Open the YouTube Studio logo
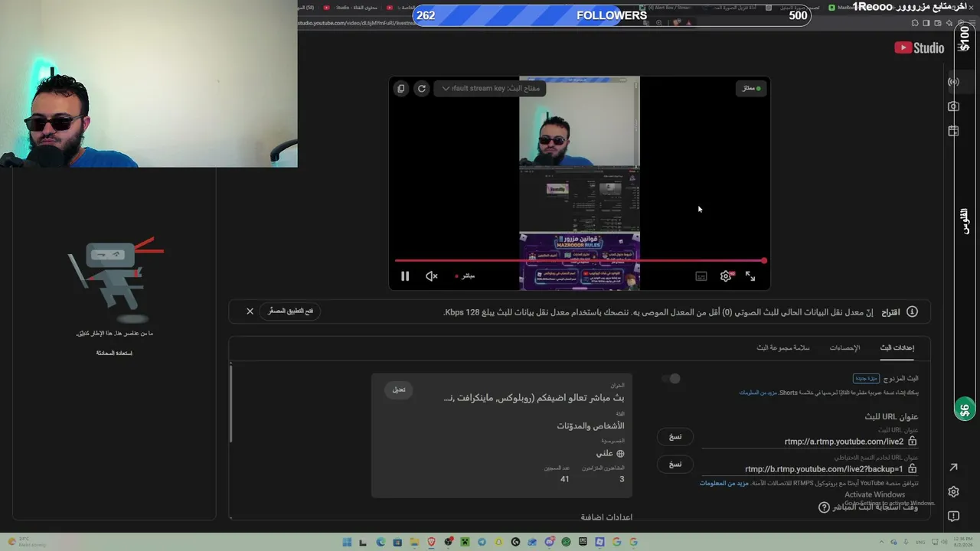 click(919, 47)
